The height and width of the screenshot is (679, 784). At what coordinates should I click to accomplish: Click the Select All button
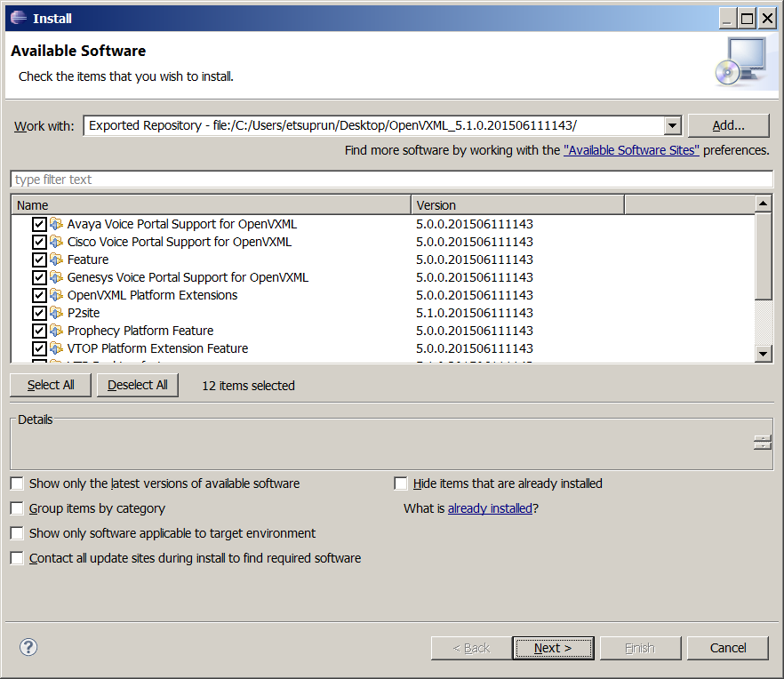click(x=51, y=385)
